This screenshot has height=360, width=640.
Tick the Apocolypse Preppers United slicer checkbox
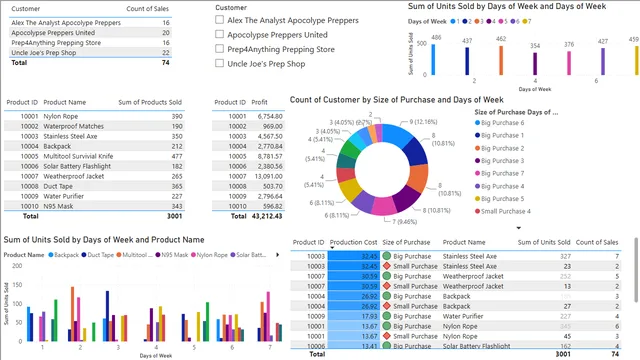tap(220, 34)
